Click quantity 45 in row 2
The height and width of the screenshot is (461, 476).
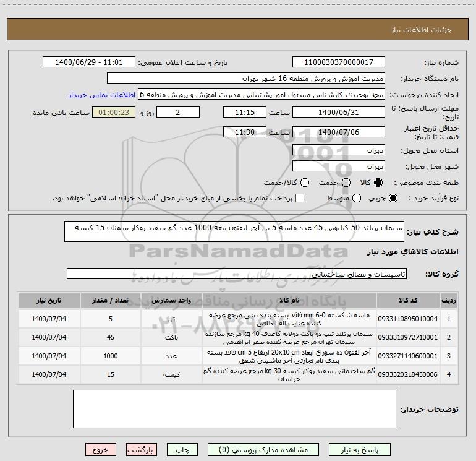tap(111, 337)
